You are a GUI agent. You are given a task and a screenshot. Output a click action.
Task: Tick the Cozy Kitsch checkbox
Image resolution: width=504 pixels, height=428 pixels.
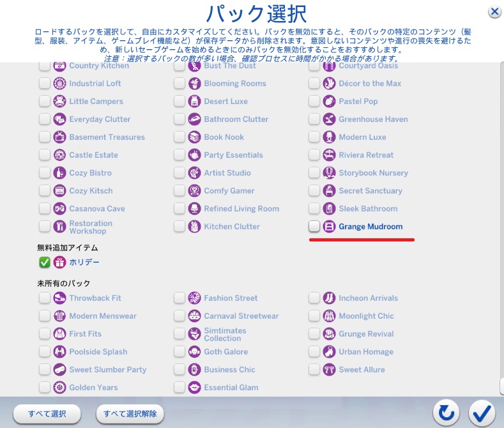[44, 190]
